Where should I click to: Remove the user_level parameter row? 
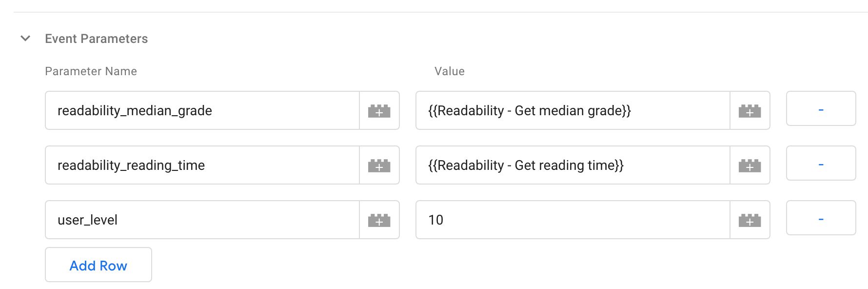point(821,218)
